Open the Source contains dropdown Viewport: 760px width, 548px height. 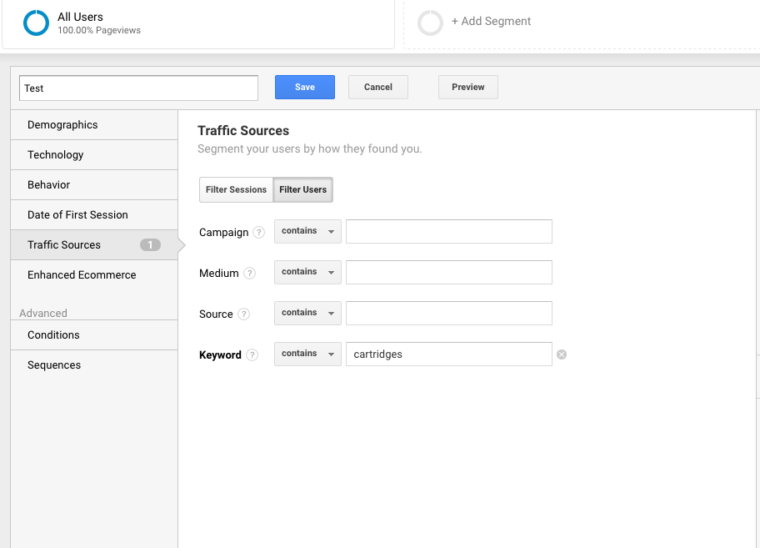point(308,313)
